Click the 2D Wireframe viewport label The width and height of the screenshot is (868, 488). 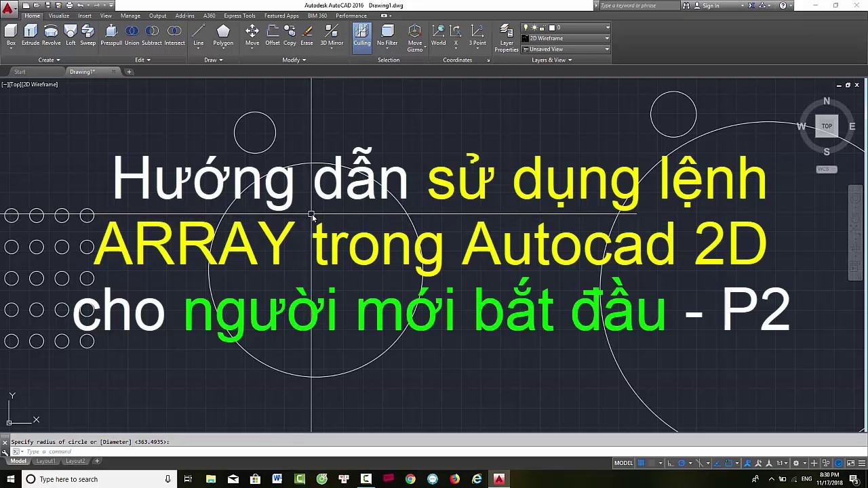[x=40, y=84]
